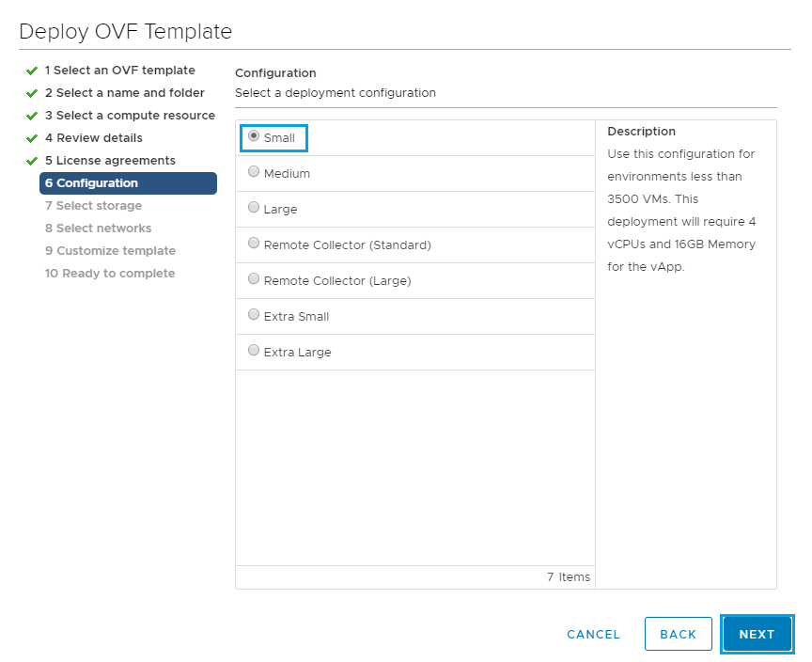Select the Extra Large configuration
Image resolution: width=812 pixels, height=662 pixels.
pyautogui.click(x=254, y=351)
